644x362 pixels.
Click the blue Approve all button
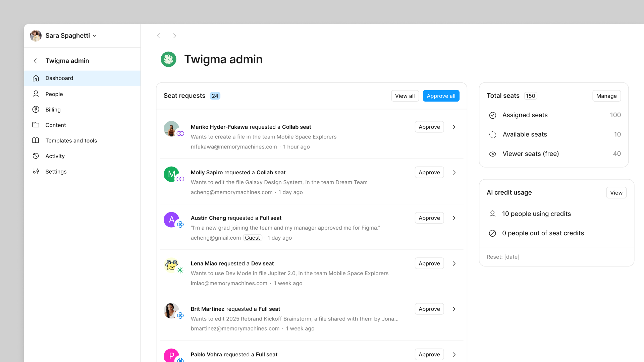click(441, 96)
